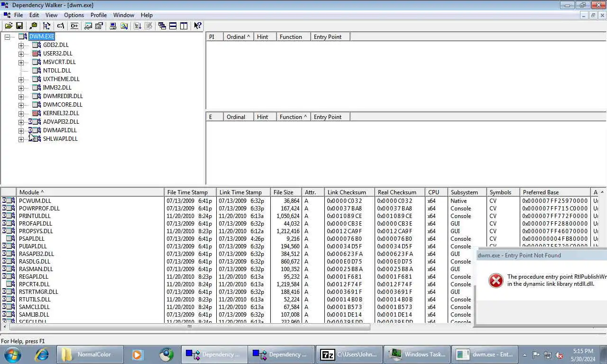Expand the GDI32.DLL tree node
This screenshot has height=364, width=607.
[x=21, y=45]
